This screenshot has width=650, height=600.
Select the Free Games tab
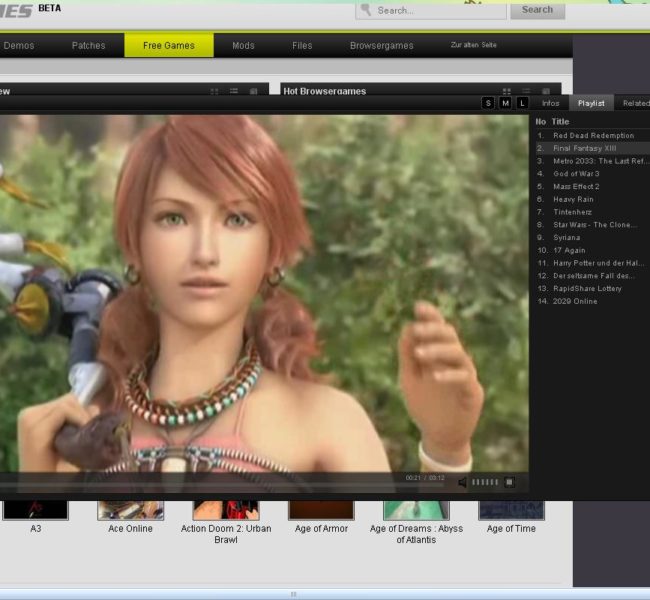[x=169, y=46]
